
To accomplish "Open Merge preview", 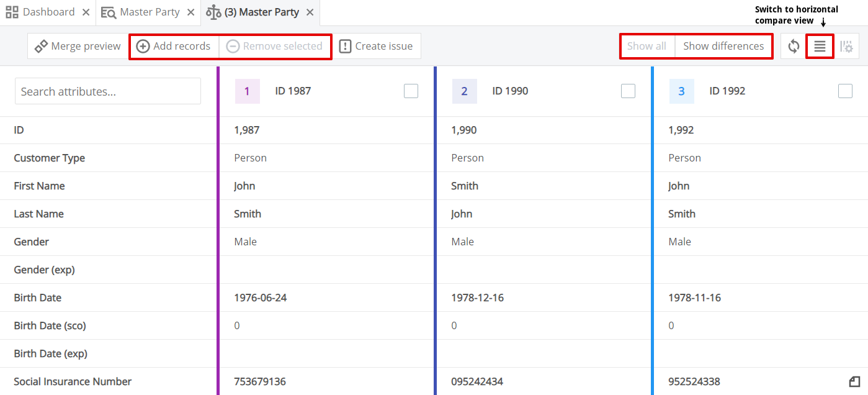I will pos(77,46).
